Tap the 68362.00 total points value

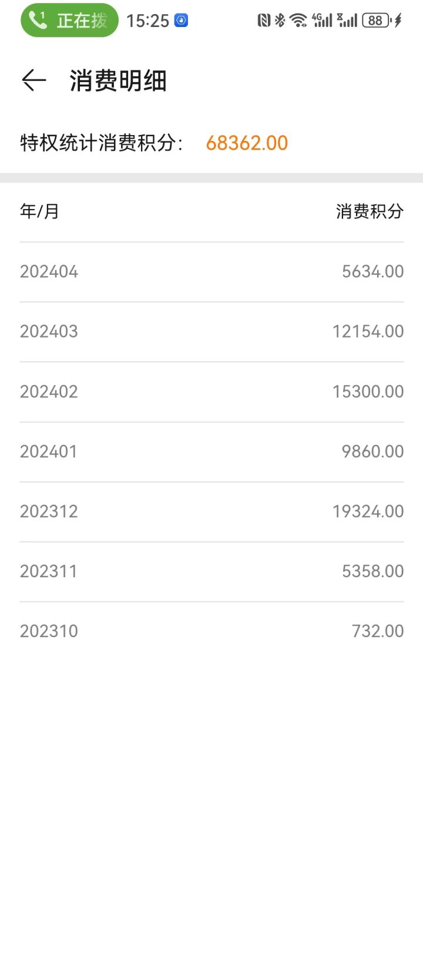(x=247, y=143)
